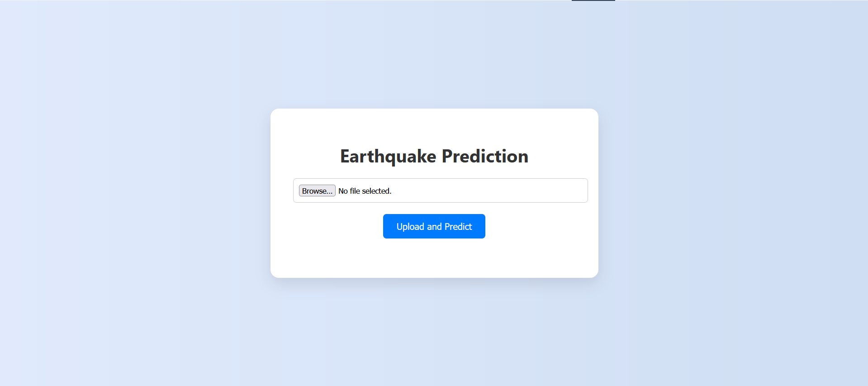
Task: Click the 'No file selected.' text
Action: tap(365, 191)
